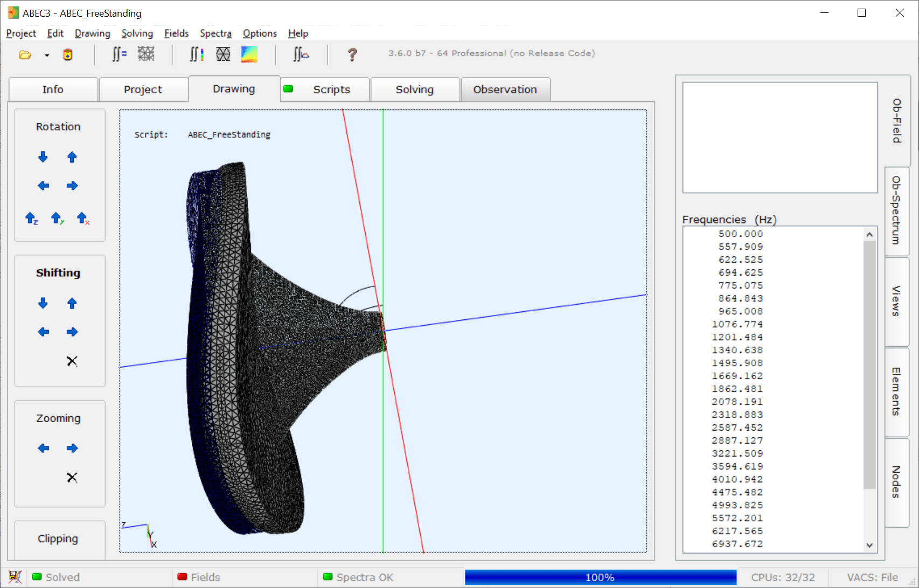
Task: Click the yellow save script icon
Action: (67, 54)
